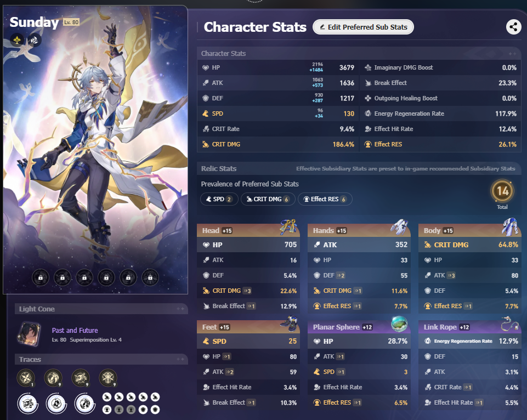Click the Light Cone section header
The image size is (527, 420).
pos(101,309)
